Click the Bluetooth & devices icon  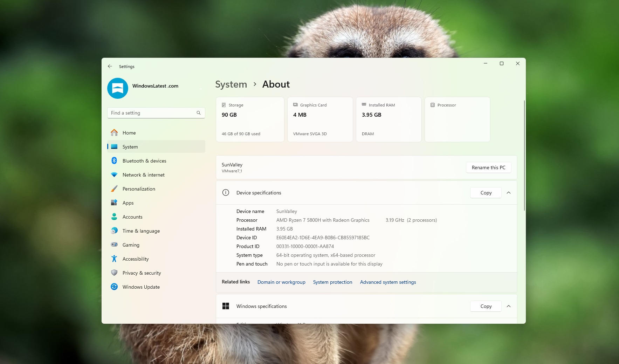[115, 160]
